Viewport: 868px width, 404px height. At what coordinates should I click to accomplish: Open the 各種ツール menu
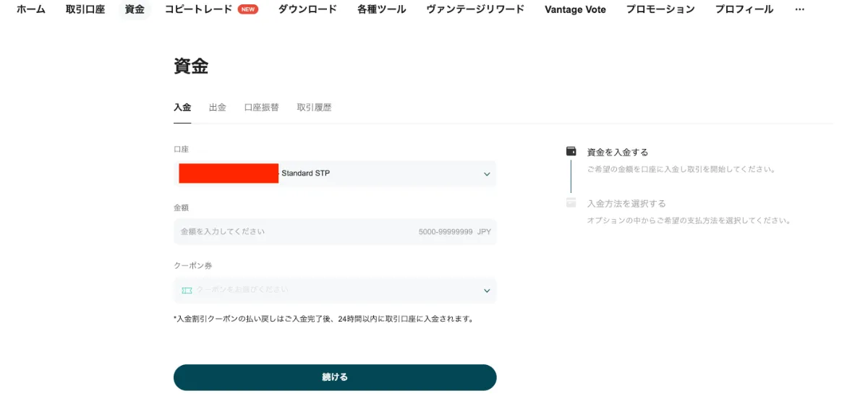tap(382, 9)
